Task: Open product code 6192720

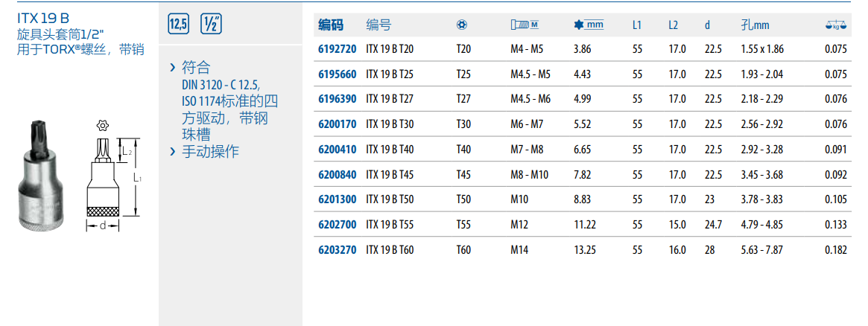Action: 337,49
